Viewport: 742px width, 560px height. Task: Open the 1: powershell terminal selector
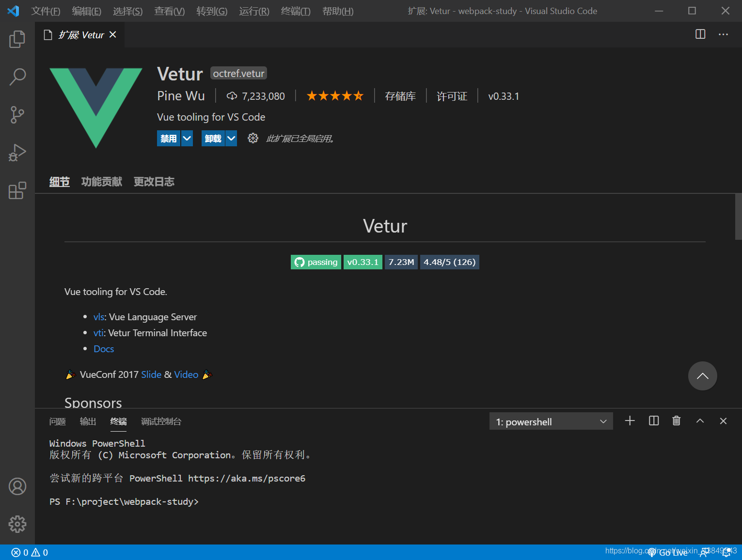click(x=551, y=421)
